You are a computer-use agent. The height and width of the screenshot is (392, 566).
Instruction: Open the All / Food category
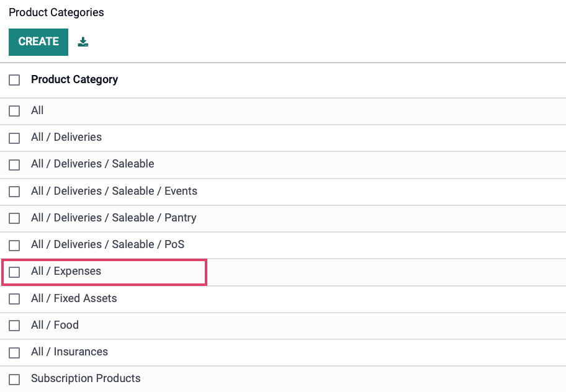coord(55,325)
